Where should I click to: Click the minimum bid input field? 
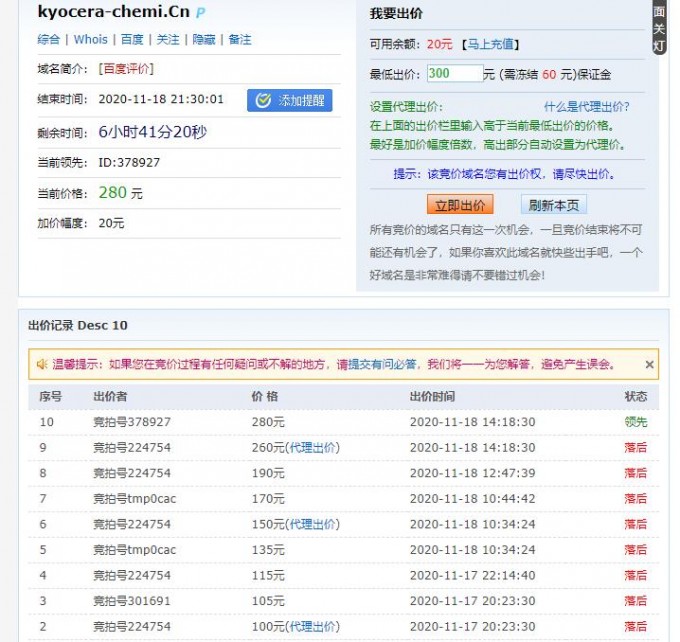point(453,73)
